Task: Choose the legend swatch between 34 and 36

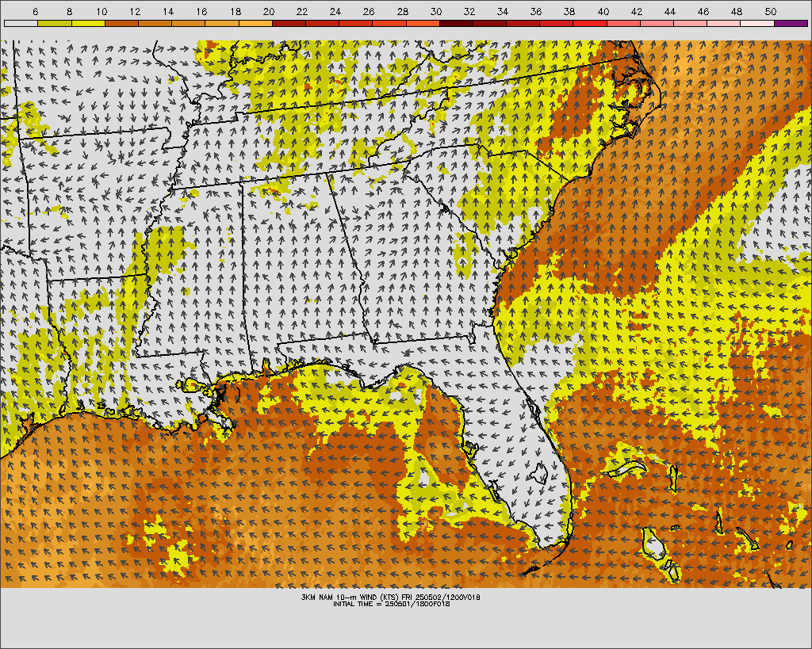Action: click(523, 23)
